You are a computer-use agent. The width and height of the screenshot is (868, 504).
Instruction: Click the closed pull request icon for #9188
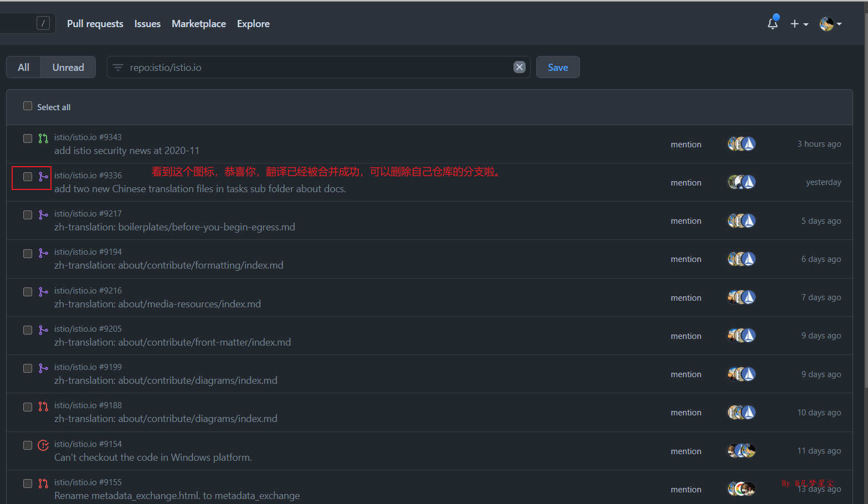43,407
